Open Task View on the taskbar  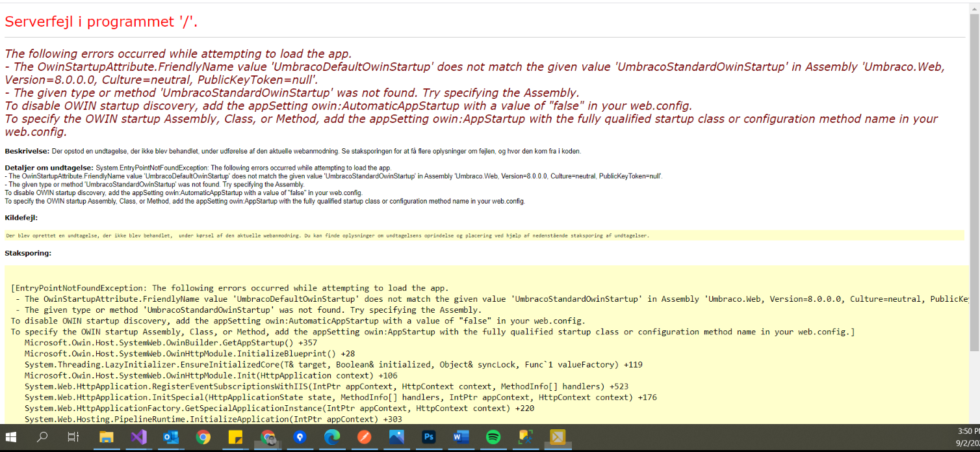point(73,437)
